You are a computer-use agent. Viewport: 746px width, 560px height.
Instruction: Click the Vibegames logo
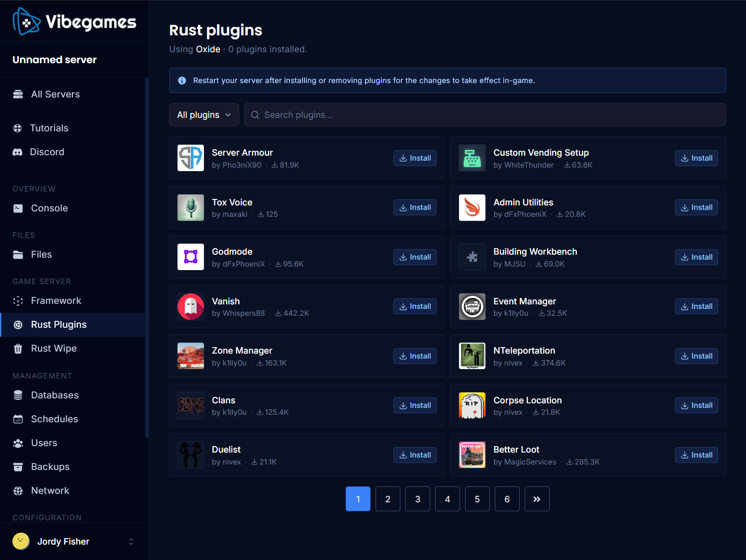coord(74,21)
